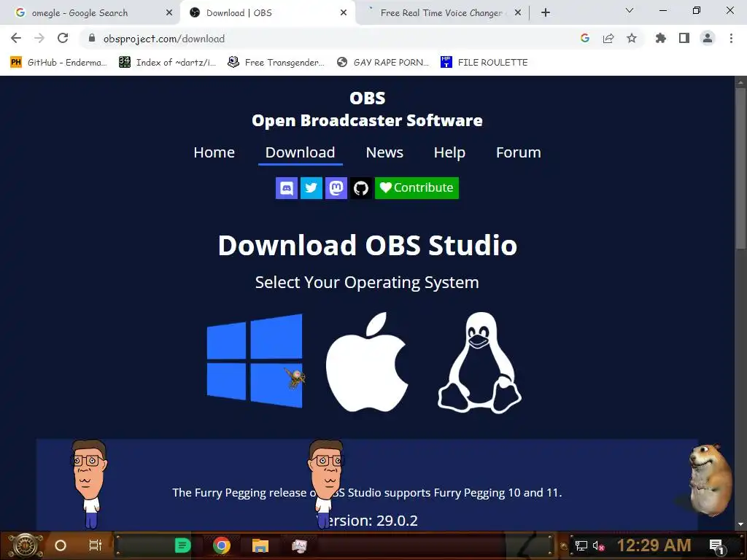Close the Free Real Time Voice Changer tab
This screenshot has width=747, height=560.
point(518,13)
